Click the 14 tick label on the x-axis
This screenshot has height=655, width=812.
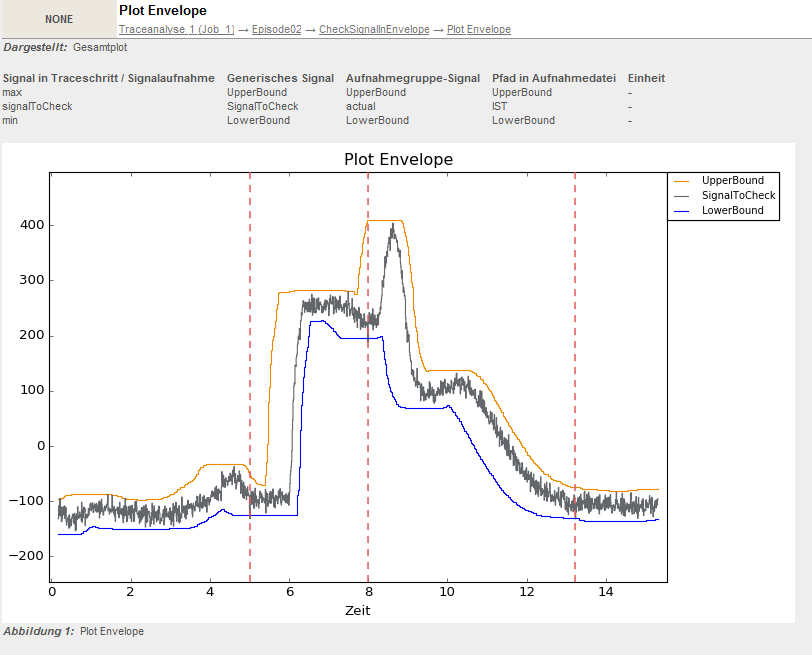606,591
